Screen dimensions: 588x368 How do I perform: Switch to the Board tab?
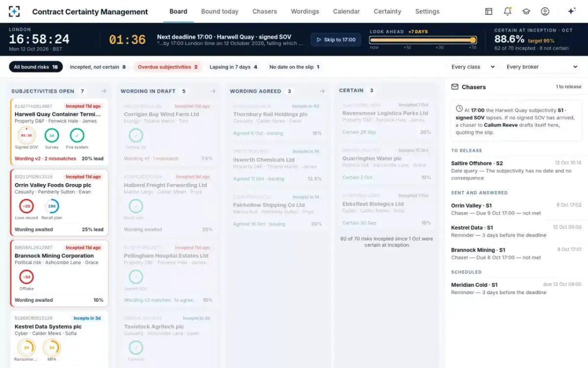click(178, 11)
